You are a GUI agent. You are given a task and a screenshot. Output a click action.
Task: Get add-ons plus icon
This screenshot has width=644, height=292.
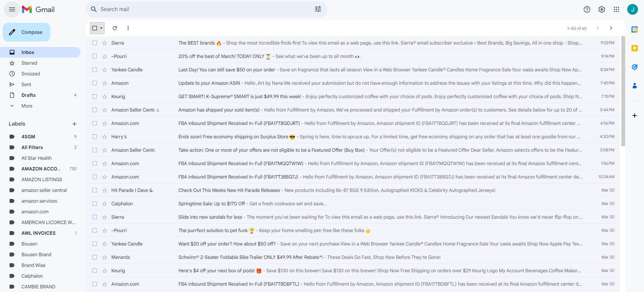click(635, 116)
